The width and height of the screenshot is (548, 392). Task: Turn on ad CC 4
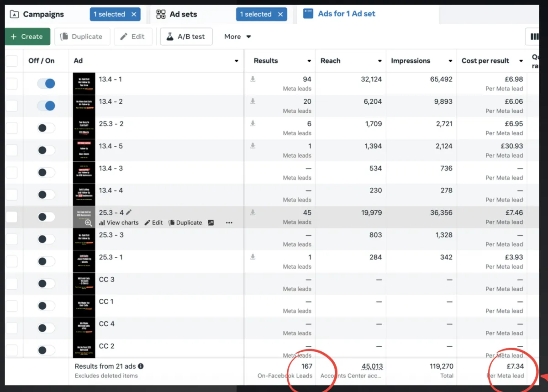46,328
